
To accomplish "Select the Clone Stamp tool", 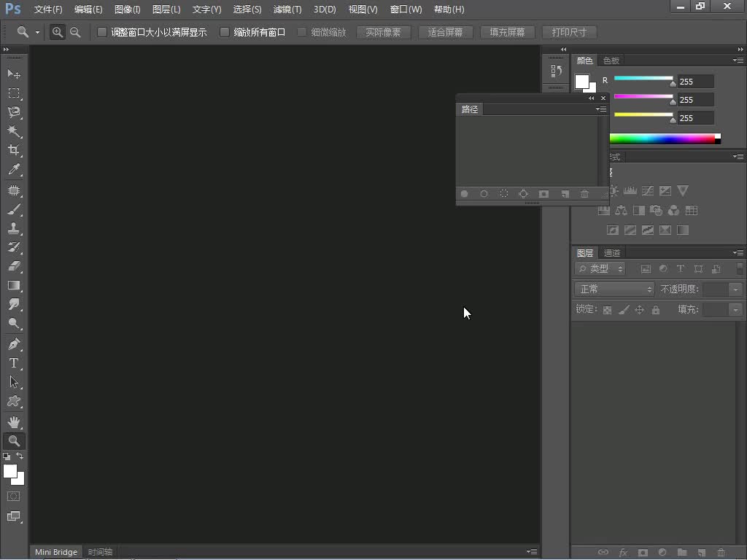I will [14, 228].
